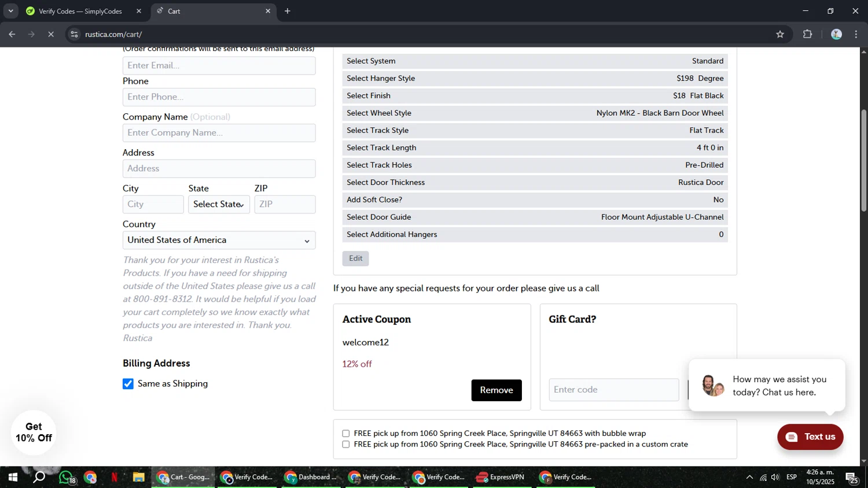Click the Nylon MK2 Black Barn Door Wheel value
868x488 pixels.
(660, 113)
